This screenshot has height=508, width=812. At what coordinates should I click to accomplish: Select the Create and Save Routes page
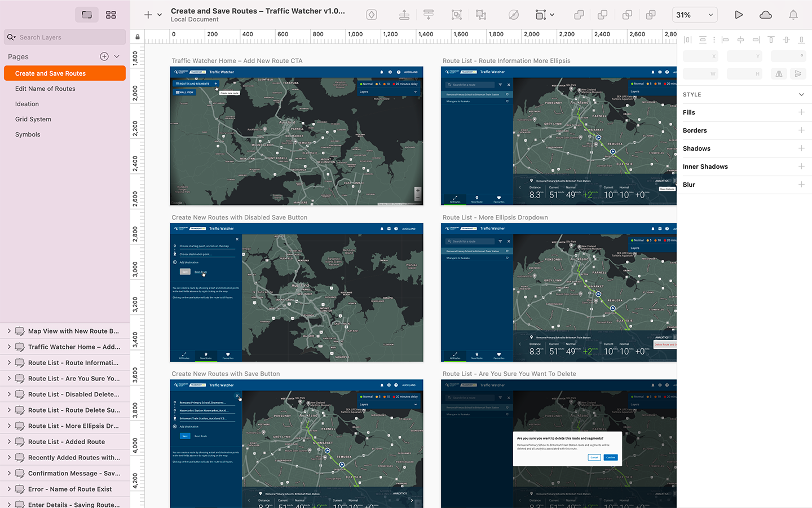point(65,73)
